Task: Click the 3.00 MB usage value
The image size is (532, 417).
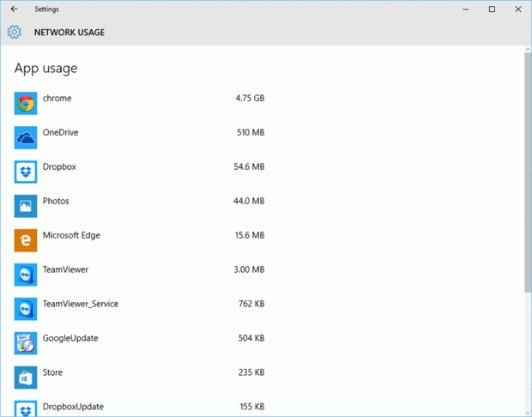Action: pyautogui.click(x=249, y=269)
